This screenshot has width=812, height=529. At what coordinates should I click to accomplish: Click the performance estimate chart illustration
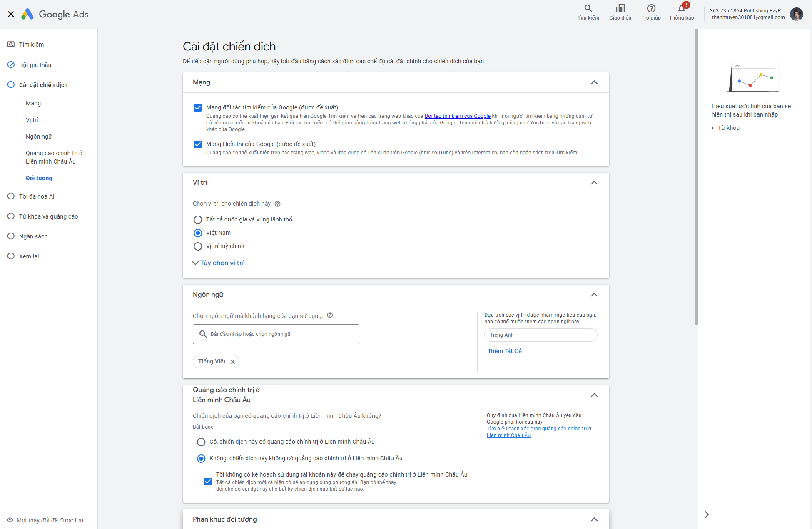pos(753,77)
